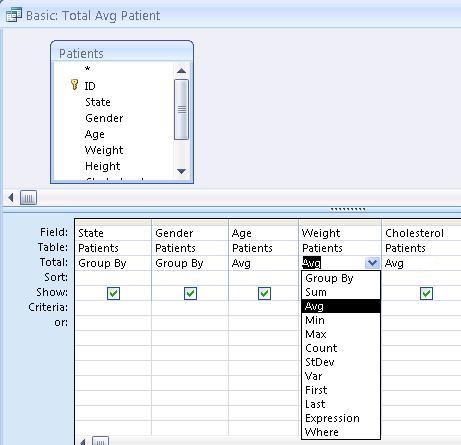Click the Age Field cell in the grid

tap(263, 233)
